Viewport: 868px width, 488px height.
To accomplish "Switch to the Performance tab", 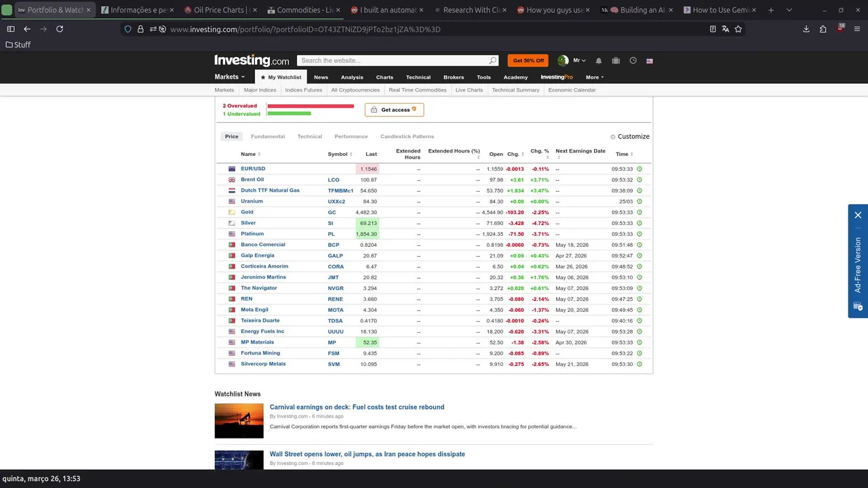I will click(x=351, y=136).
